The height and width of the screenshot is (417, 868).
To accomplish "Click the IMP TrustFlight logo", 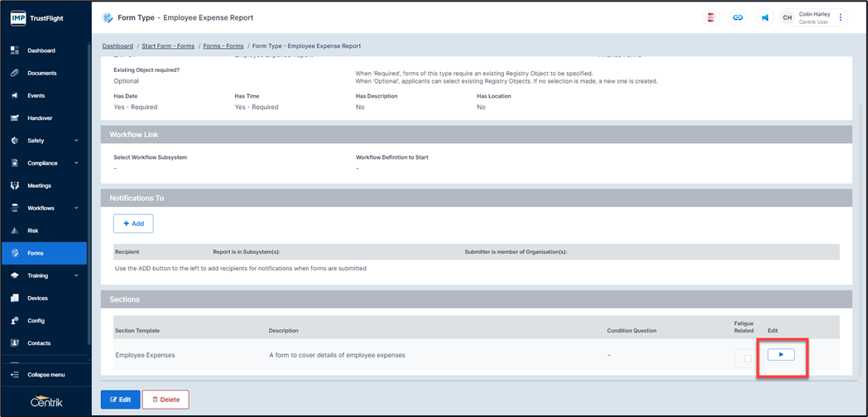I will (x=36, y=18).
